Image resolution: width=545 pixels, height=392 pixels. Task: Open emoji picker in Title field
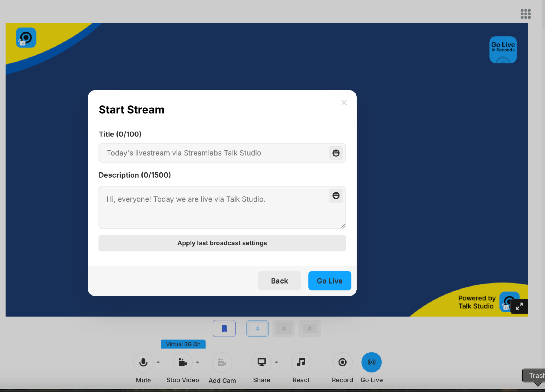click(336, 153)
